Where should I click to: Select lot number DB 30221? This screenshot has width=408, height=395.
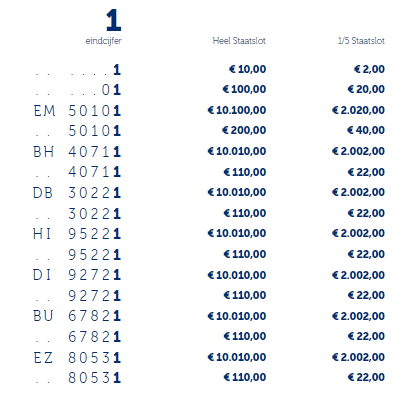pos(77,193)
